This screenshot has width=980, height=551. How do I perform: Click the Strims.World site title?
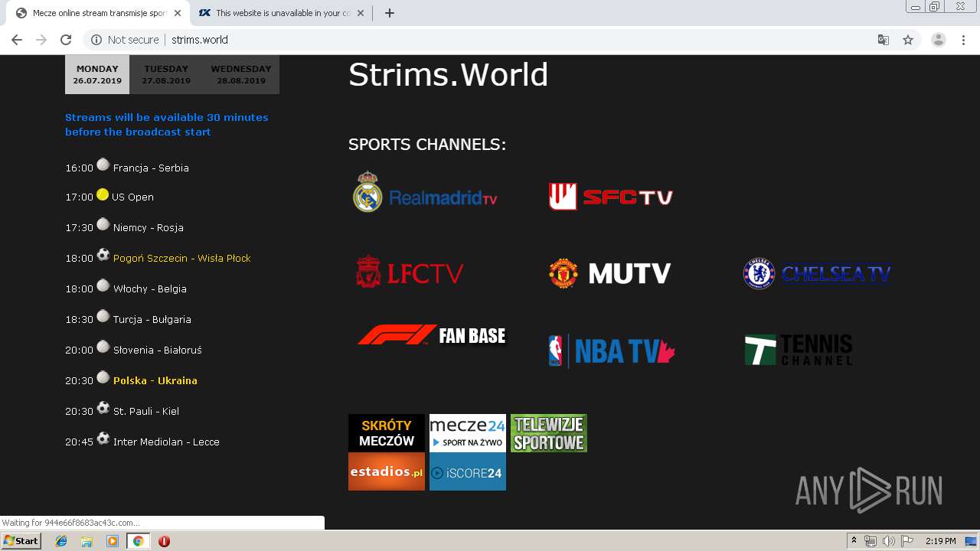click(x=449, y=74)
